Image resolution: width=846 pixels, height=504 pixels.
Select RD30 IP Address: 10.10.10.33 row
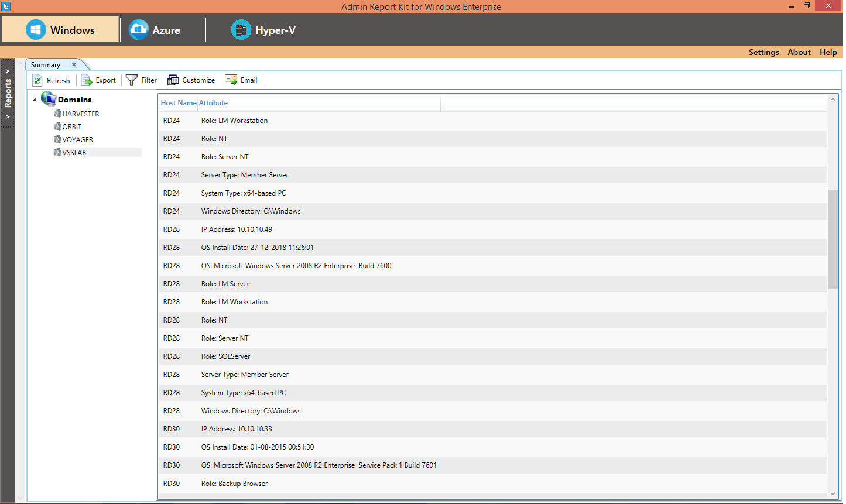493,429
